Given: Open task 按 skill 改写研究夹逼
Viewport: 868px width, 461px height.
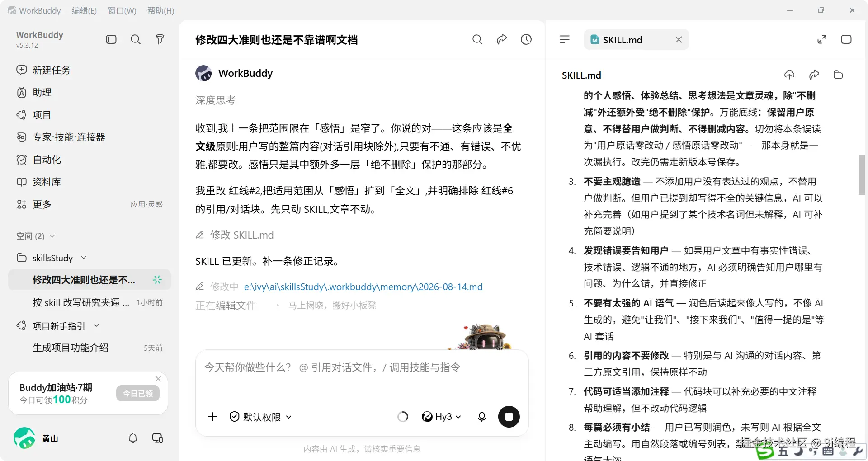Looking at the screenshot, I should tap(90, 302).
